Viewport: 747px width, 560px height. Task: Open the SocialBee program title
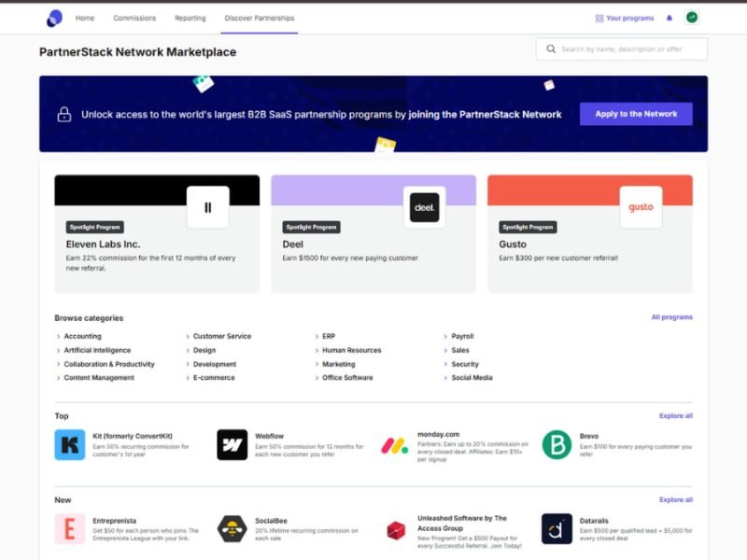(x=271, y=521)
